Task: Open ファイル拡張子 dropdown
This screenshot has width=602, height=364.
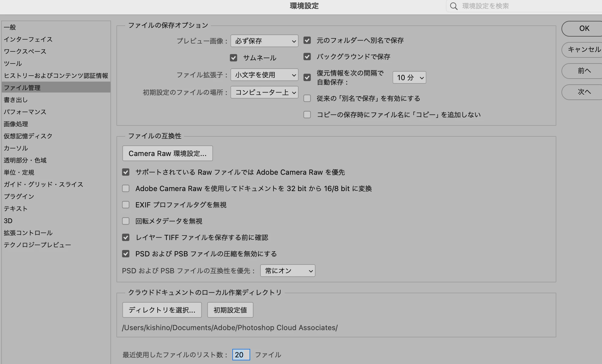Action: (x=264, y=75)
